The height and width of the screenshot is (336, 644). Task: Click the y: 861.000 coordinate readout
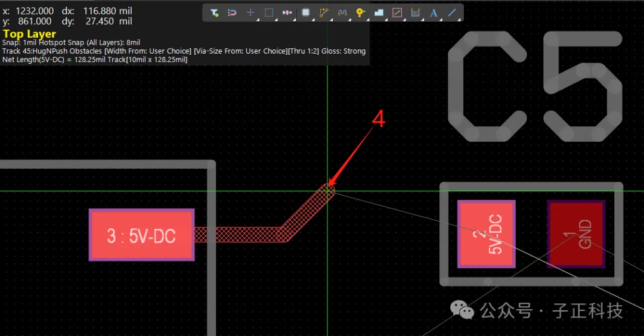(27, 21)
